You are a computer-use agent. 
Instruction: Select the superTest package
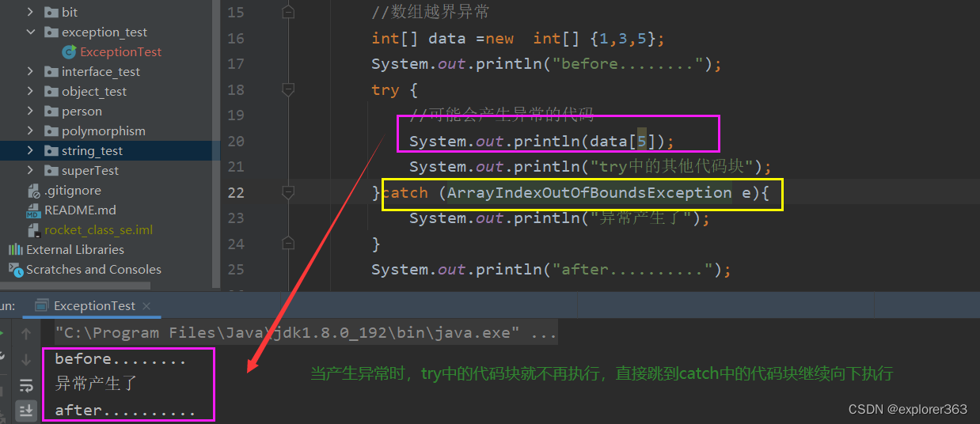[90, 171]
